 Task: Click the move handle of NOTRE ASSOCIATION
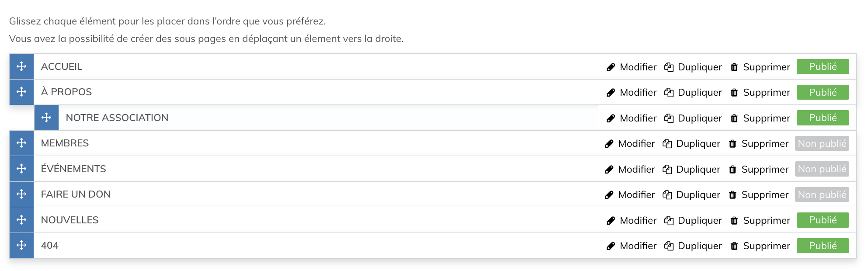[x=46, y=118]
